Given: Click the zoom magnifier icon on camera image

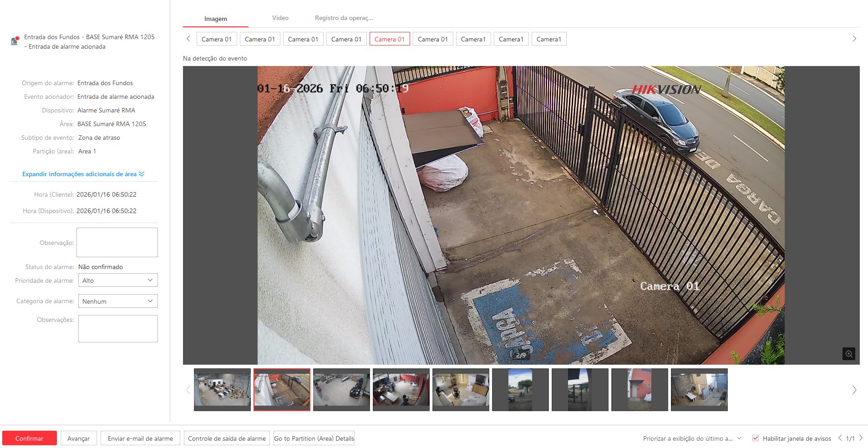Looking at the screenshot, I should 848,354.
